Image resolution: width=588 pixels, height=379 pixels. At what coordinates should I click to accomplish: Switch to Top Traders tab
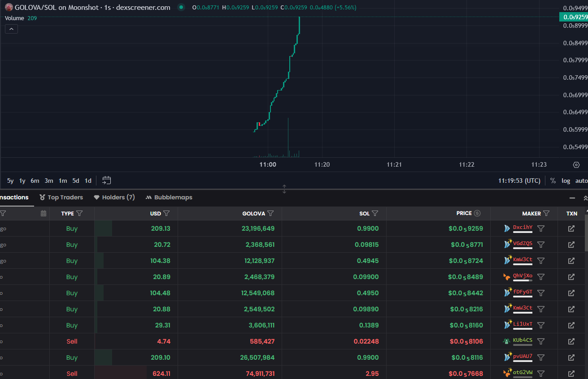tap(61, 197)
